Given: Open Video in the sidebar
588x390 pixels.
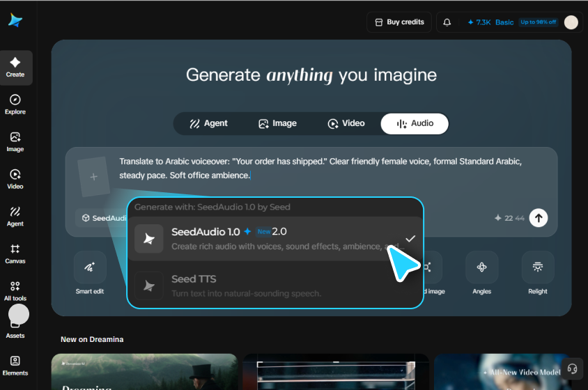Looking at the screenshot, I should [15, 179].
